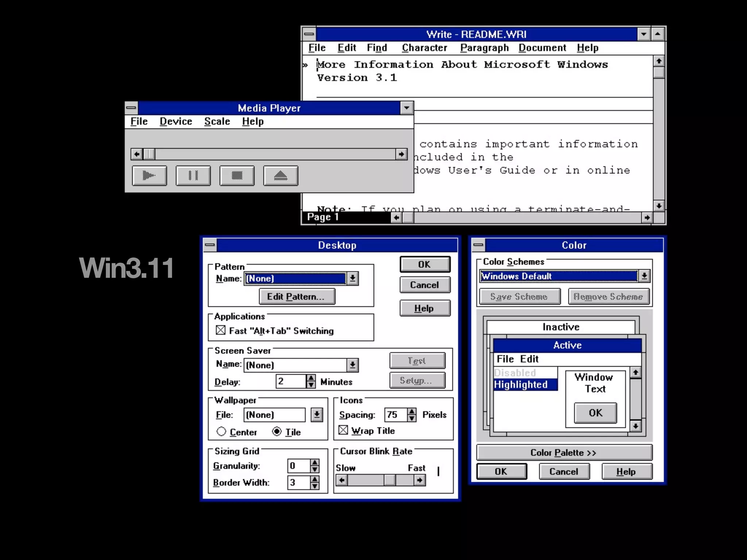This screenshot has width=747, height=560.
Task: Click the Cursor Blink Rate slider thumb
Action: click(390, 480)
